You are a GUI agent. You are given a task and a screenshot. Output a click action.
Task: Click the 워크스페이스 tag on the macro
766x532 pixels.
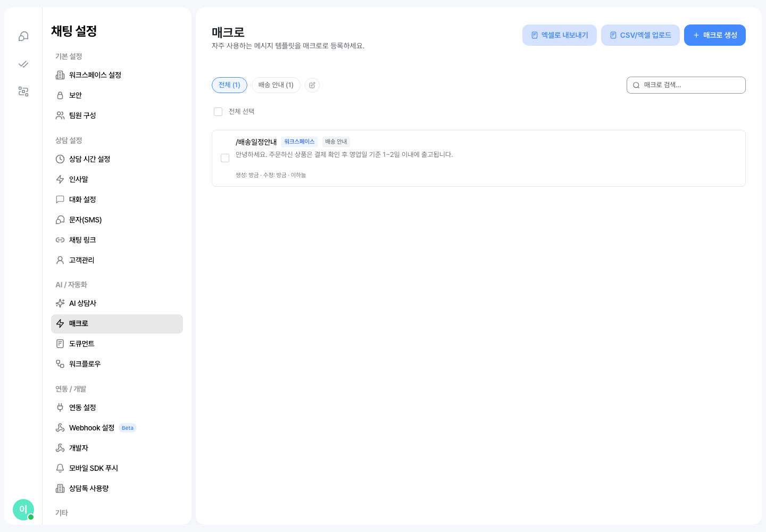(x=299, y=142)
